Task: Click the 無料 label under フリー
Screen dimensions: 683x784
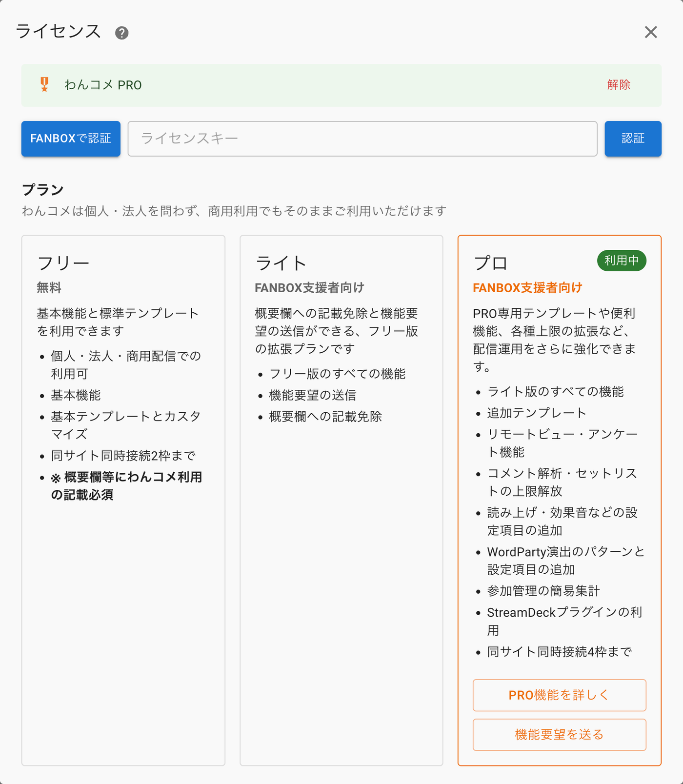Action: click(x=49, y=288)
